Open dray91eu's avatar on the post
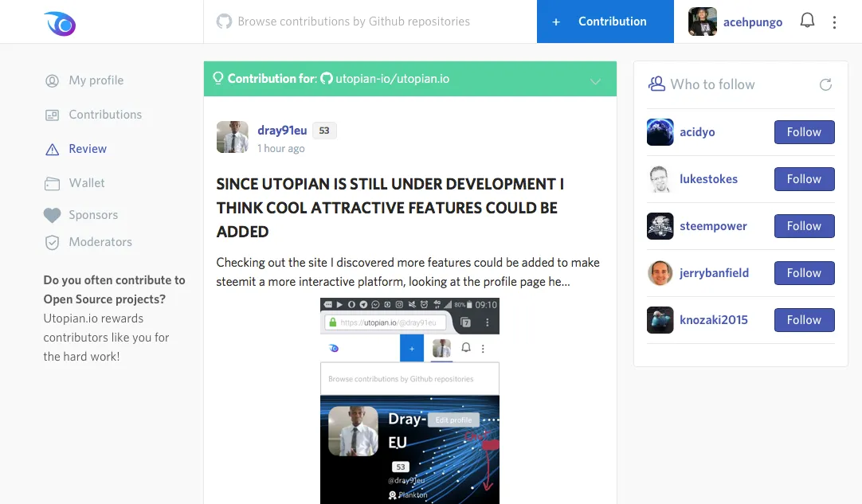This screenshot has width=862, height=504. pos(232,137)
